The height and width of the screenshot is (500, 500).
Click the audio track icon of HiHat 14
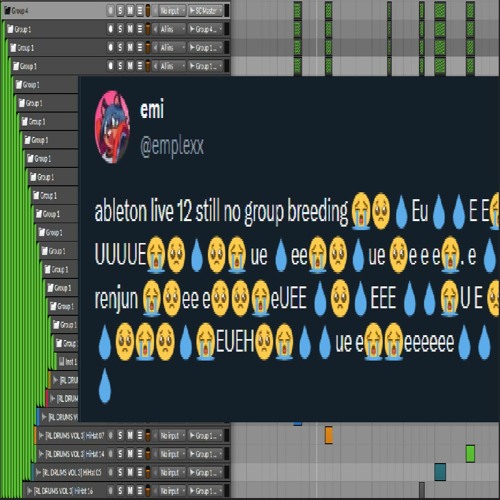41,454
